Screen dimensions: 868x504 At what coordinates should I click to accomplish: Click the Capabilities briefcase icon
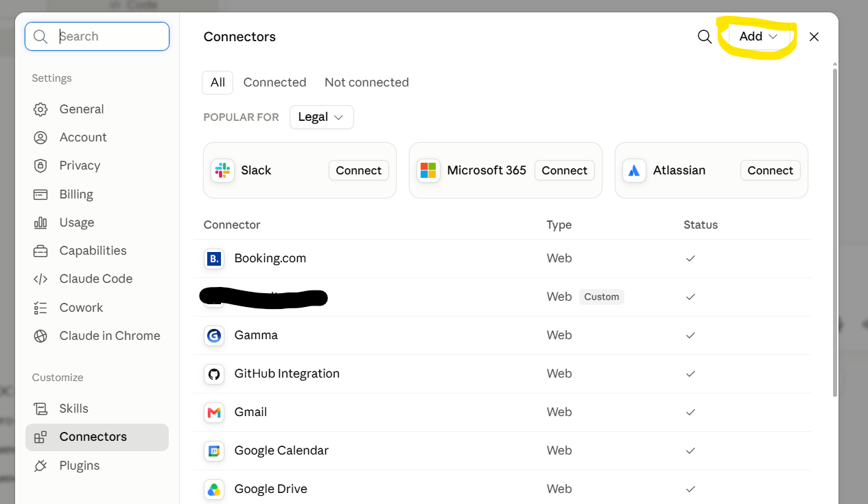tap(40, 251)
